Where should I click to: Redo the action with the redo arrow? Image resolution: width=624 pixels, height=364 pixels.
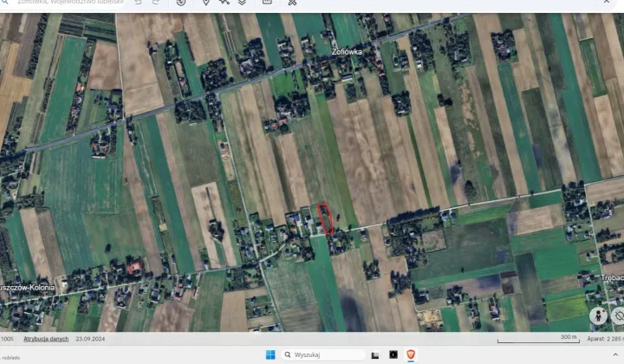[x=156, y=2]
